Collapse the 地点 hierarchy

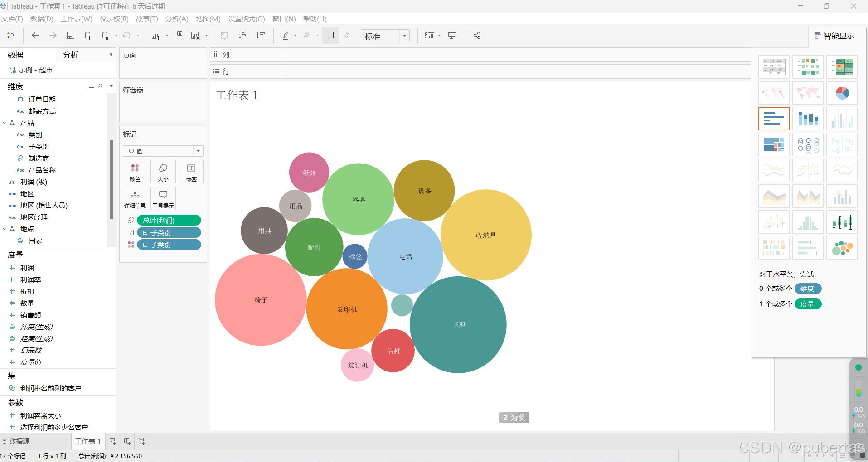pos(5,229)
